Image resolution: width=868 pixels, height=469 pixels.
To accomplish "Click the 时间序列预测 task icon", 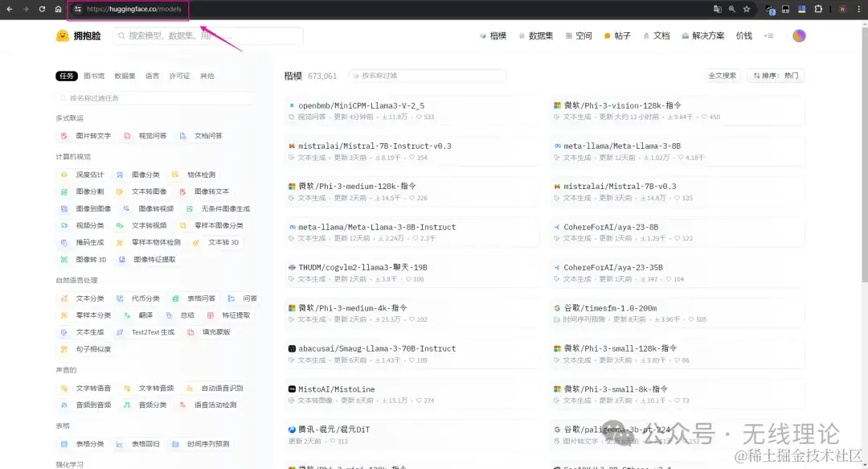I will click(x=175, y=444).
